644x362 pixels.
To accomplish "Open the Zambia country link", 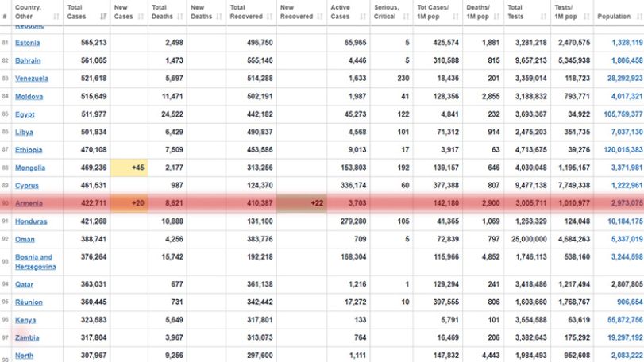I will point(27,337).
